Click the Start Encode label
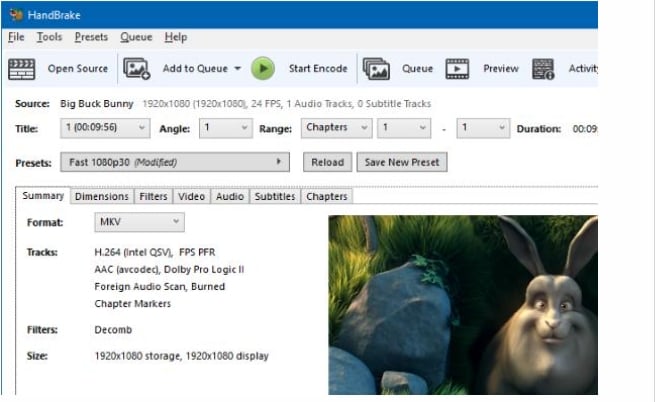655x402 pixels. pyautogui.click(x=318, y=69)
